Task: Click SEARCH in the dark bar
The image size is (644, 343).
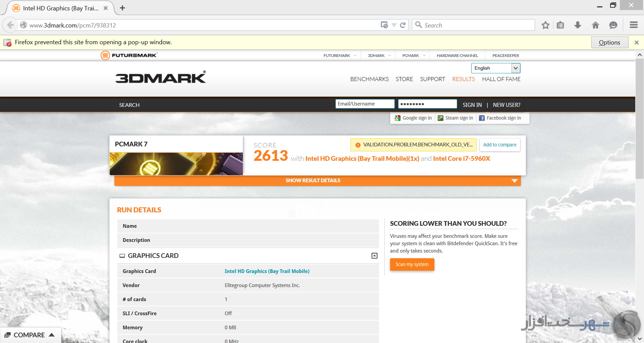Action: [x=129, y=105]
